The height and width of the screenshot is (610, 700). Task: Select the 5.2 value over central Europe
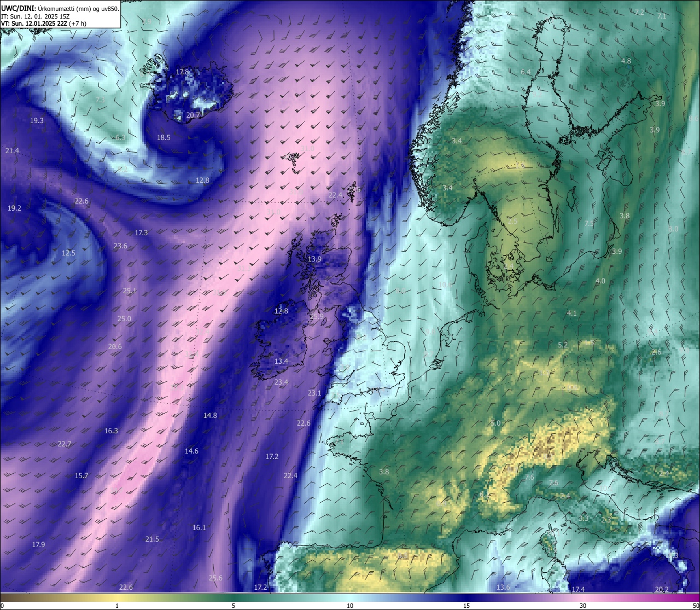point(563,345)
